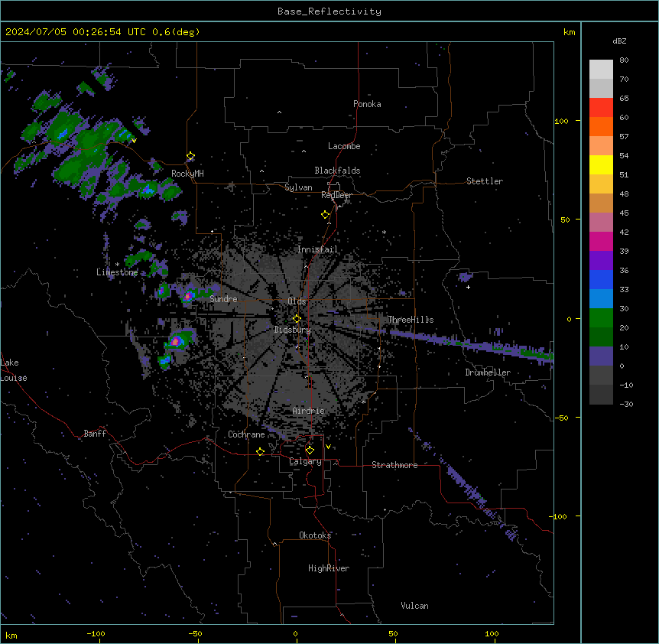Click the yellow diamond marker near RockyMH
This screenshot has height=644, width=659.
[x=190, y=156]
